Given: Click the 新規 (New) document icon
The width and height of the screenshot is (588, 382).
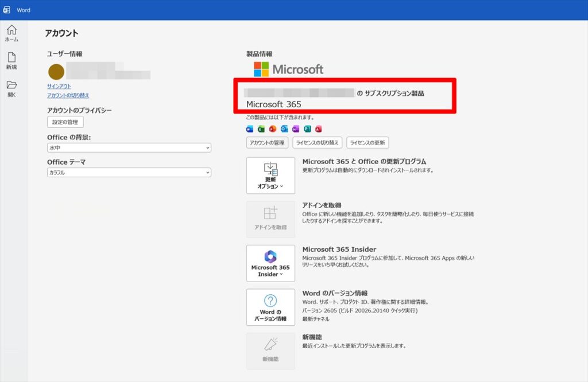Looking at the screenshot, I should tap(11, 61).
